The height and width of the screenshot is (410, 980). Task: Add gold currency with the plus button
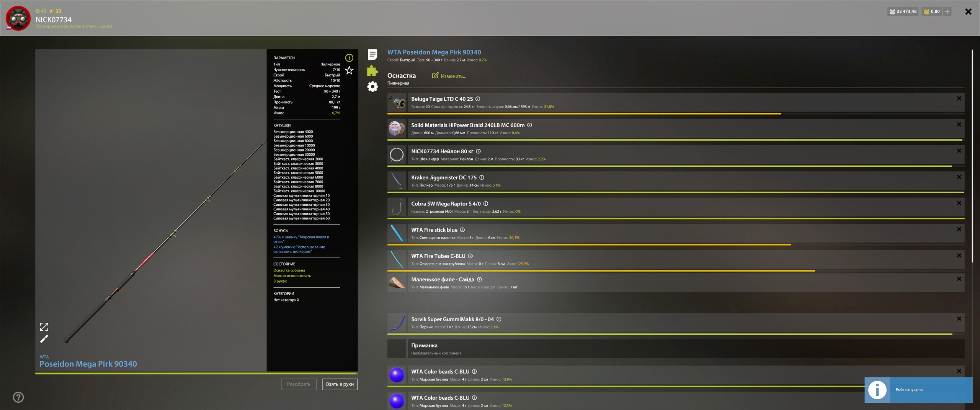coord(947,11)
